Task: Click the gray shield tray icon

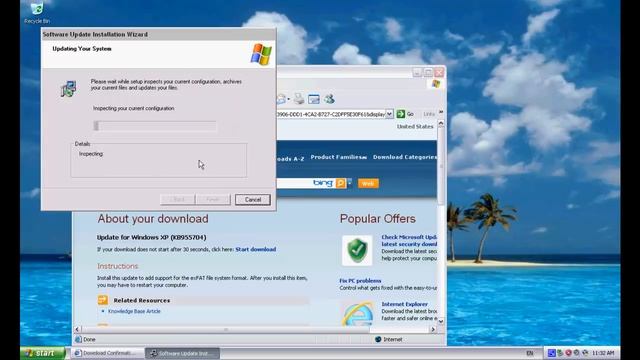Action: [x=576, y=353]
